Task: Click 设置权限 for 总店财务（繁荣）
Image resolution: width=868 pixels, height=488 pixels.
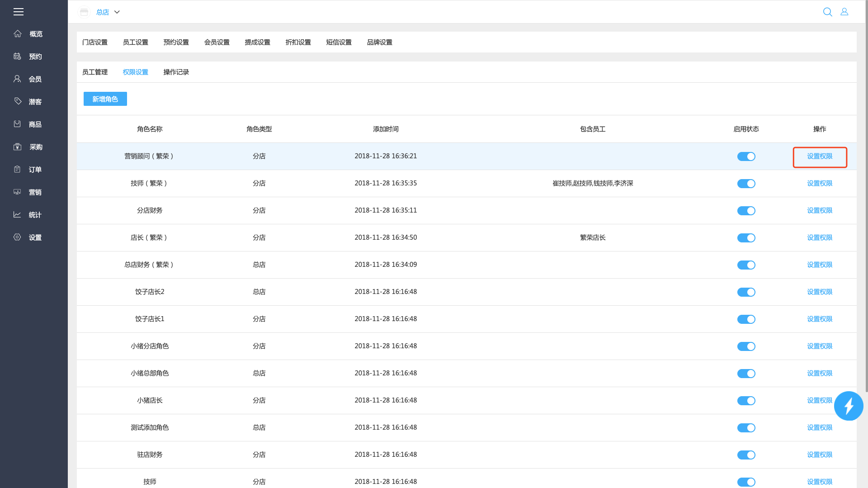Action: (x=820, y=265)
